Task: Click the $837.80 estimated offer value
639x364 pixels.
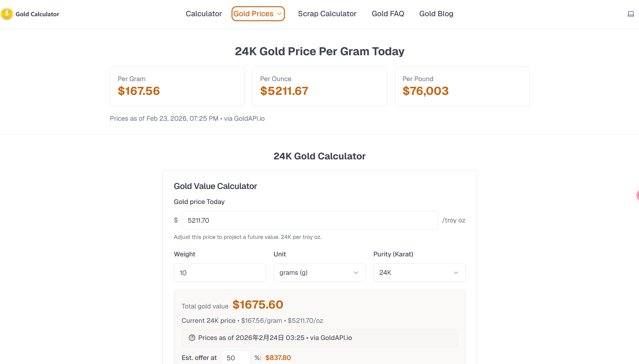Action: coord(278,358)
